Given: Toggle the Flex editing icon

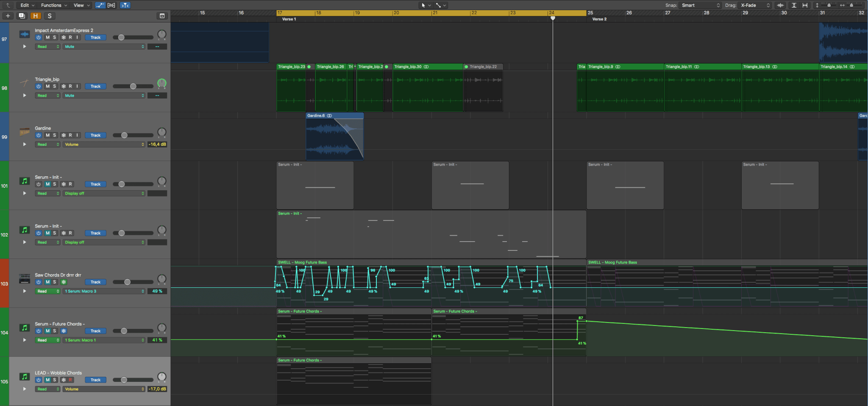Looking at the screenshot, I should (x=111, y=5).
